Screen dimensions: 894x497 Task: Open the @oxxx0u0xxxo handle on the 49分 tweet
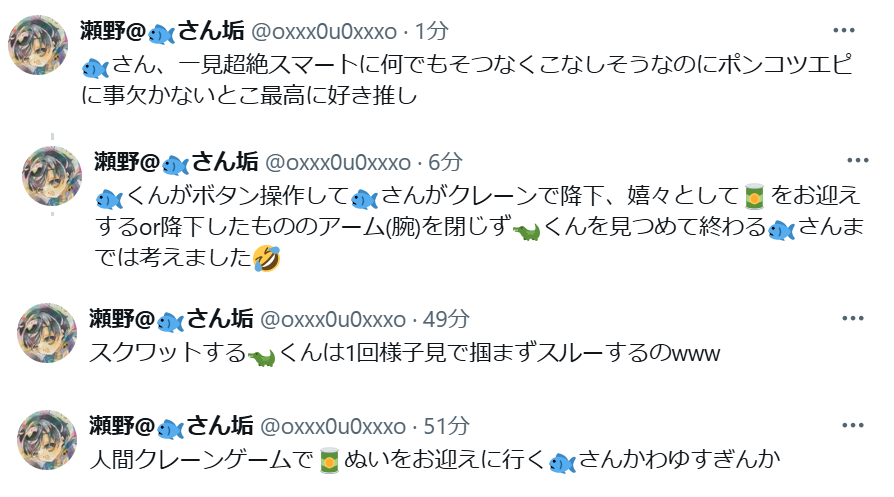pos(333,320)
